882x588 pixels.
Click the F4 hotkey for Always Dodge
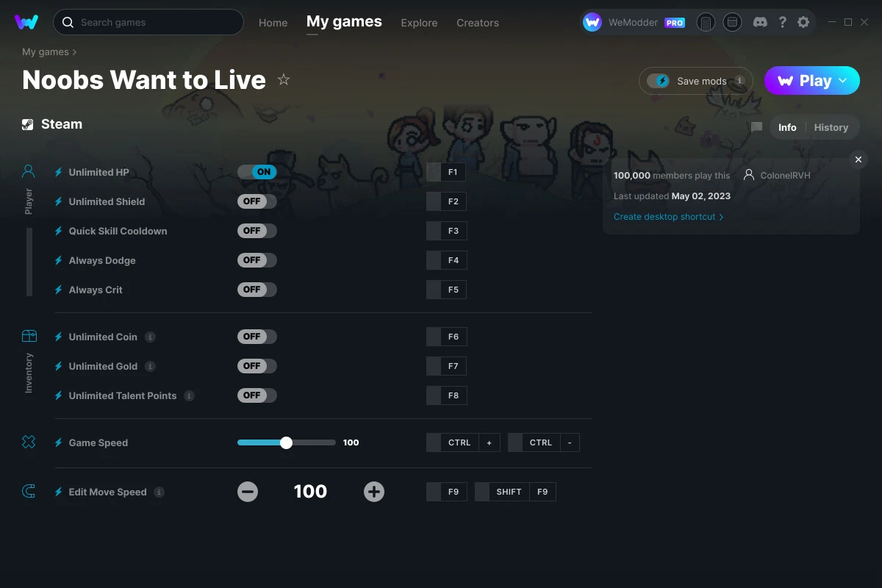[x=446, y=260]
